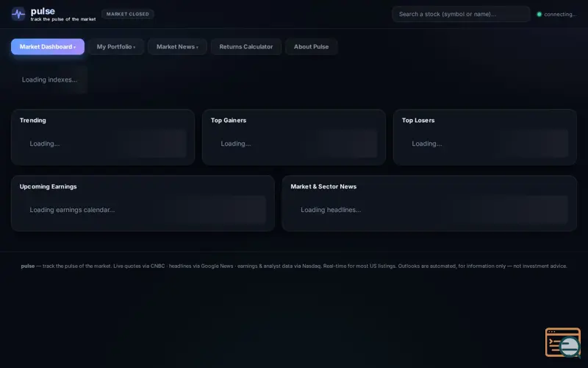This screenshot has height=368, width=588.
Task: Click the Pulse heartbeat logo icon
Action: [18, 14]
